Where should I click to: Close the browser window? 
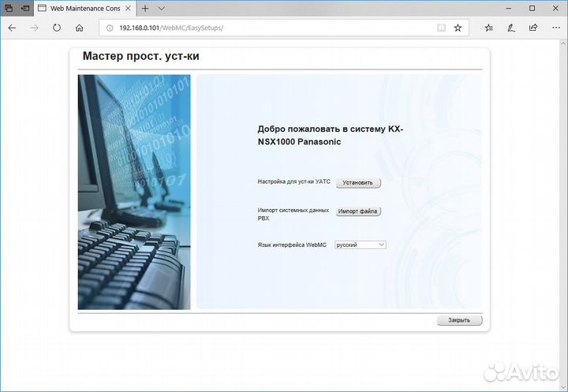[x=555, y=9]
